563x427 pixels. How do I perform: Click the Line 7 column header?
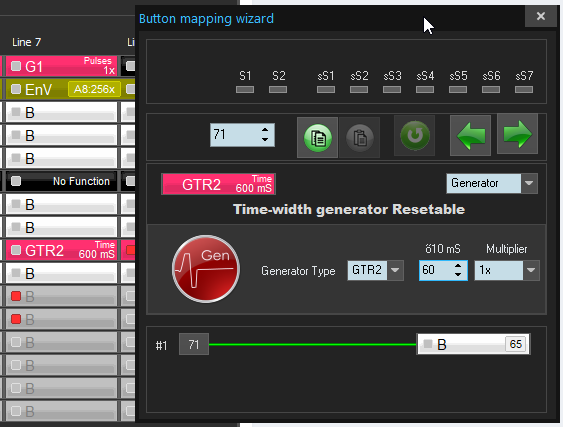(x=27, y=42)
